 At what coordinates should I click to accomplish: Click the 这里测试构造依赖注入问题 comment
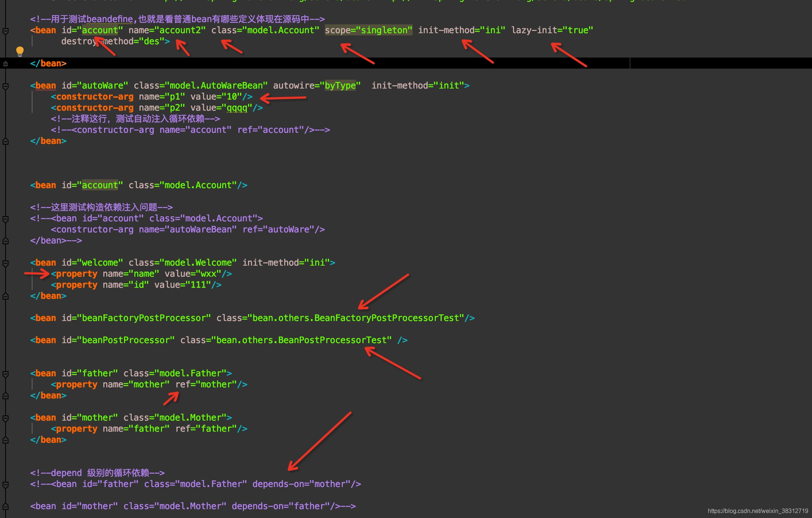coord(101,207)
